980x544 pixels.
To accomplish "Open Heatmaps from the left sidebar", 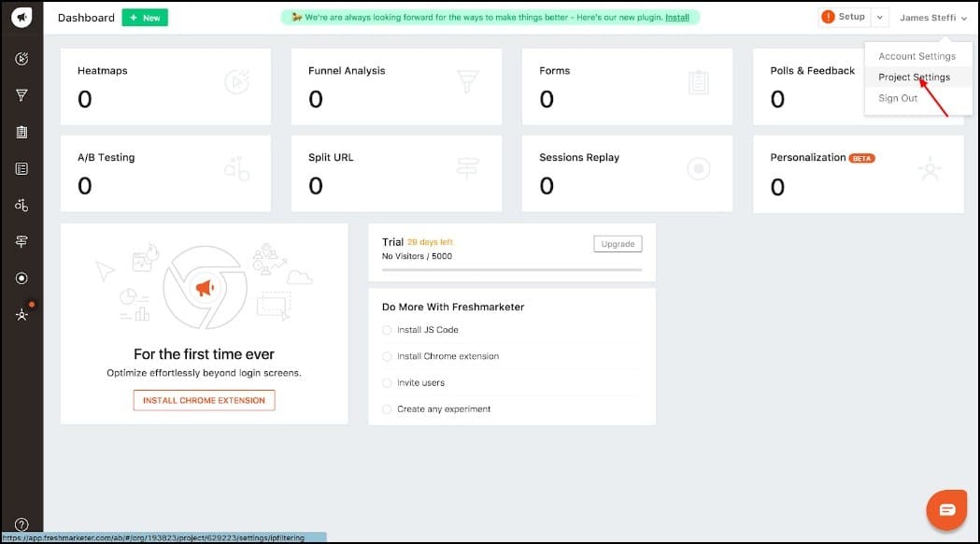I will [21, 59].
